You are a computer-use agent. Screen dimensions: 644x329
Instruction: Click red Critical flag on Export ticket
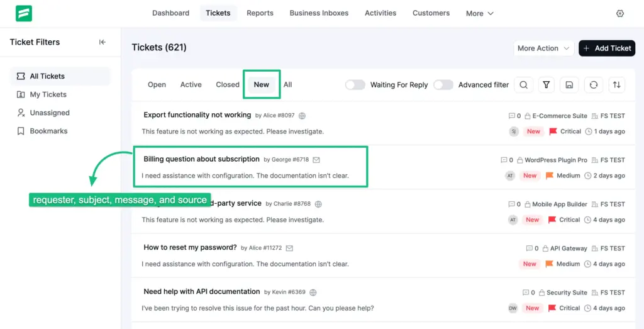point(553,131)
